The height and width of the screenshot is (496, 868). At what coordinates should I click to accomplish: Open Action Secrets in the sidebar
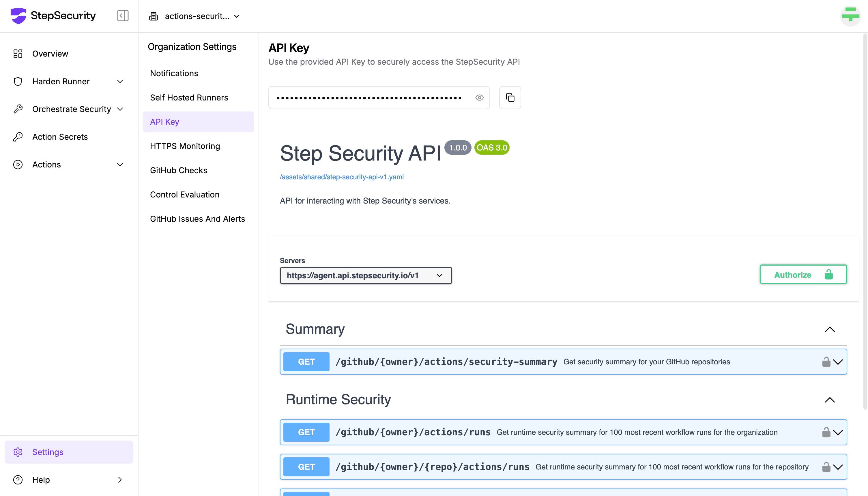coord(60,137)
